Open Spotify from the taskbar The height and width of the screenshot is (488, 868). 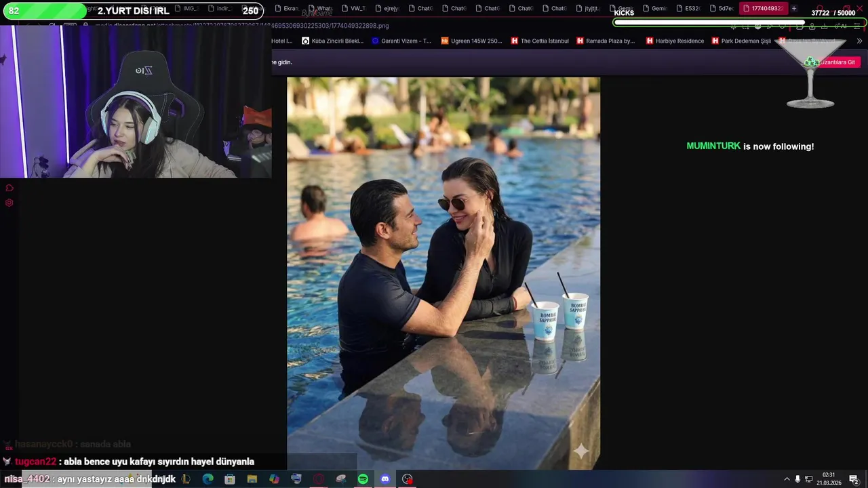click(363, 479)
